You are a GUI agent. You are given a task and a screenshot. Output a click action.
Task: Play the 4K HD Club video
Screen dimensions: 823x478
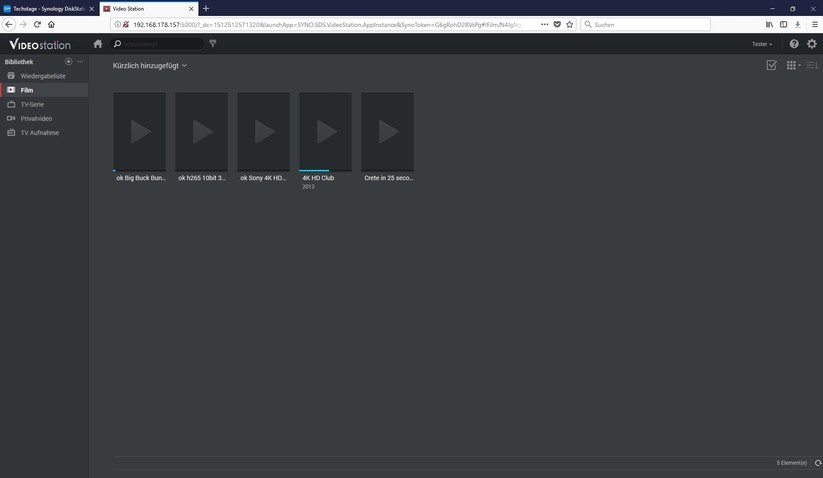325,132
